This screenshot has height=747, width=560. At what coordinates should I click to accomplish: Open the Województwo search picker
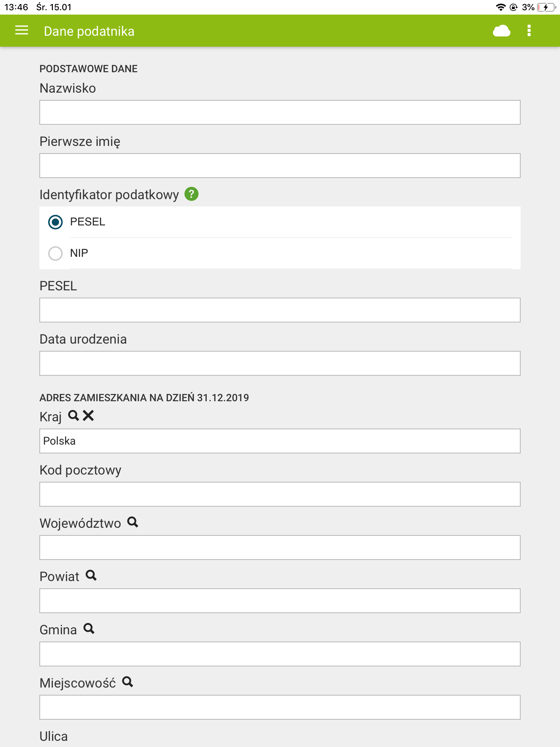point(133,522)
